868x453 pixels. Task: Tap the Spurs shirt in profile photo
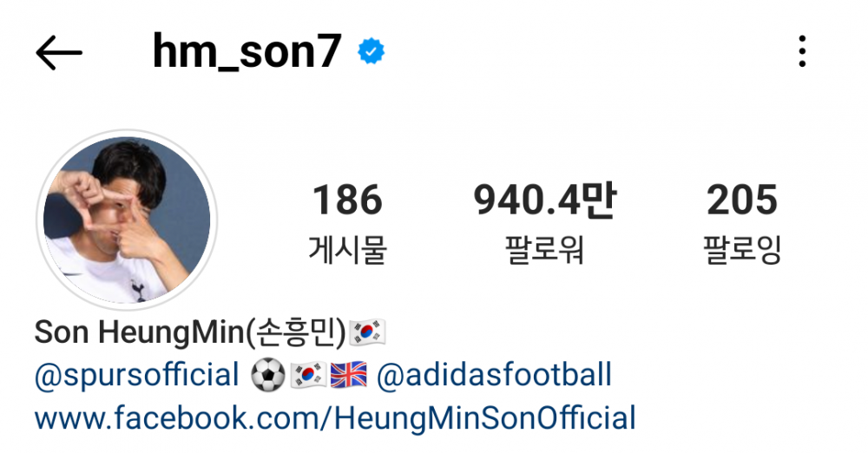point(105,277)
